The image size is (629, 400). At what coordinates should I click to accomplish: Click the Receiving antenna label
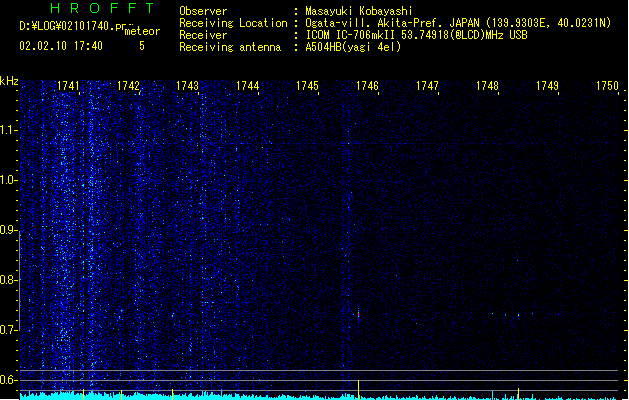[230, 47]
